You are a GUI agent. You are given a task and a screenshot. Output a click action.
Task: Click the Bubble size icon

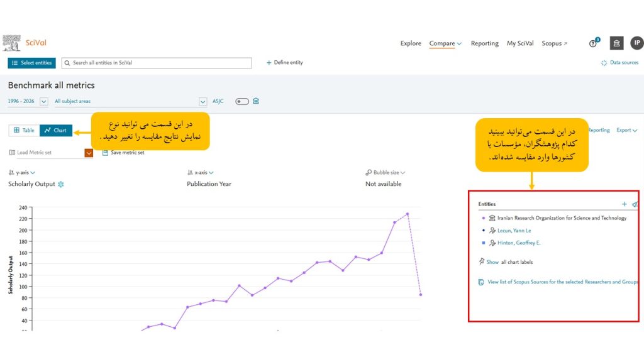(369, 172)
